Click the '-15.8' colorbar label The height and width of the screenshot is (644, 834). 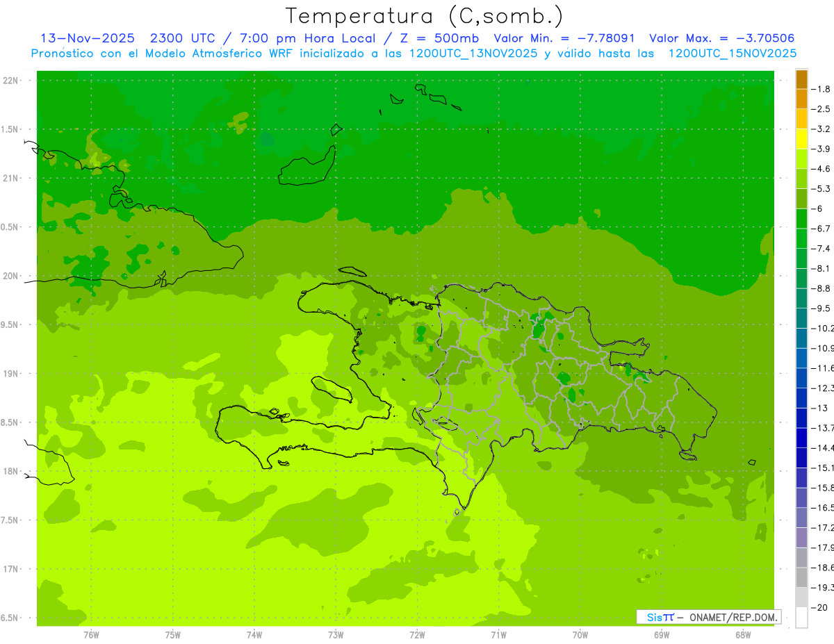click(x=824, y=488)
